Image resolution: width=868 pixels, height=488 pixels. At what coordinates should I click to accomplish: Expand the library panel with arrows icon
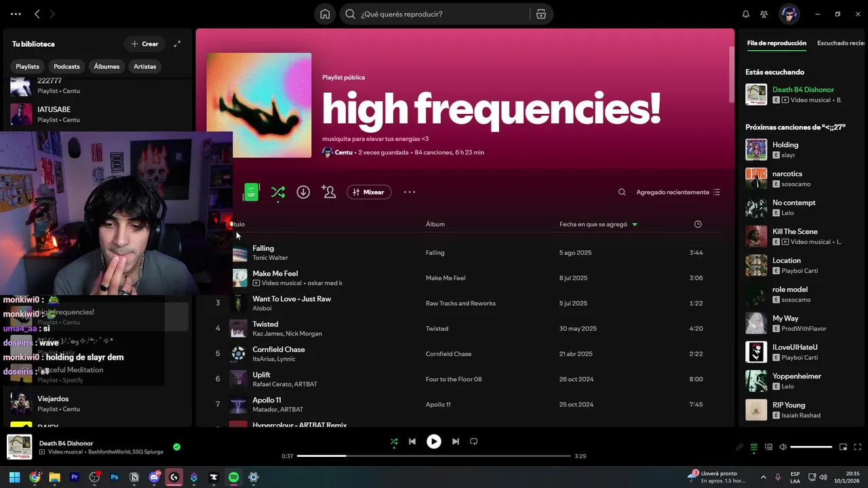[x=177, y=44]
